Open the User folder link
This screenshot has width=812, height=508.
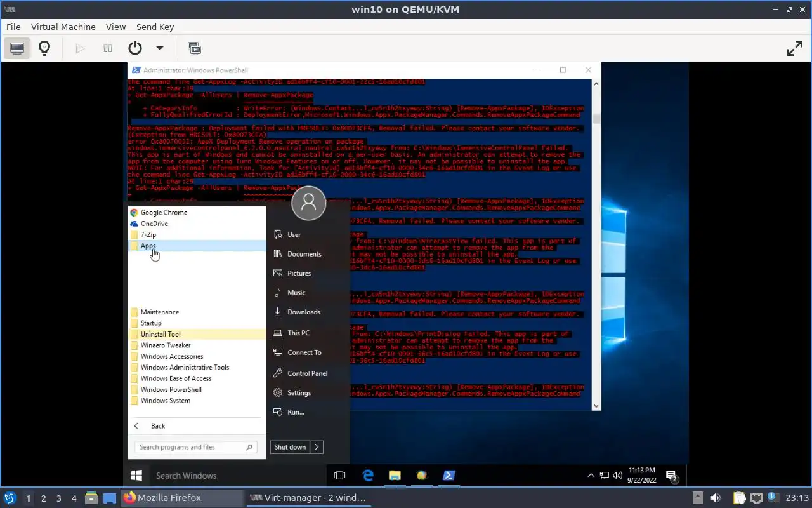pyautogui.click(x=308, y=234)
